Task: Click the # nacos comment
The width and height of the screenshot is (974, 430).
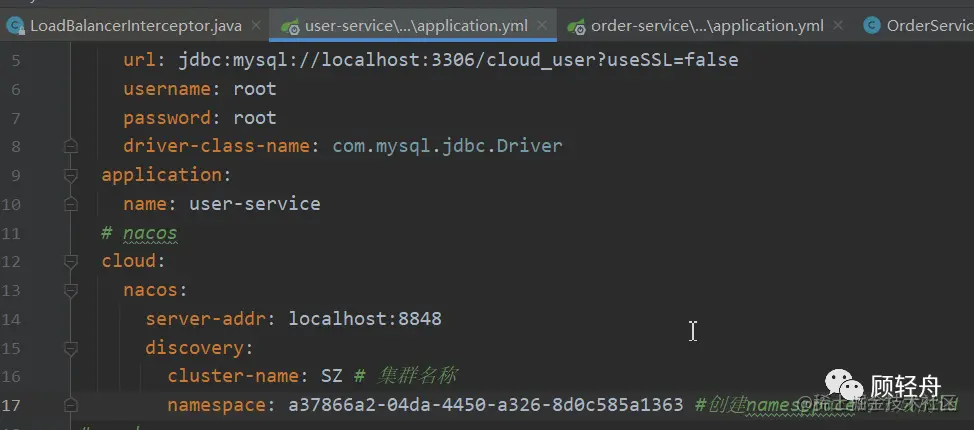Action: (x=140, y=233)
